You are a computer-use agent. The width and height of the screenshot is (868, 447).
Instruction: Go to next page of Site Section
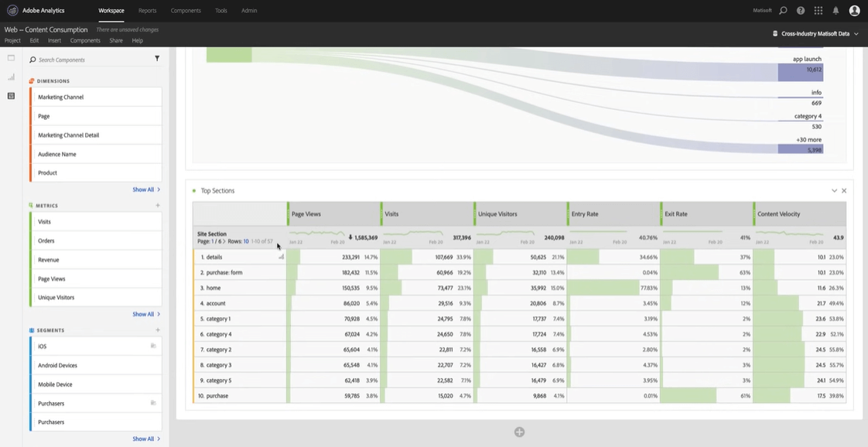click(x=224, y=242)
